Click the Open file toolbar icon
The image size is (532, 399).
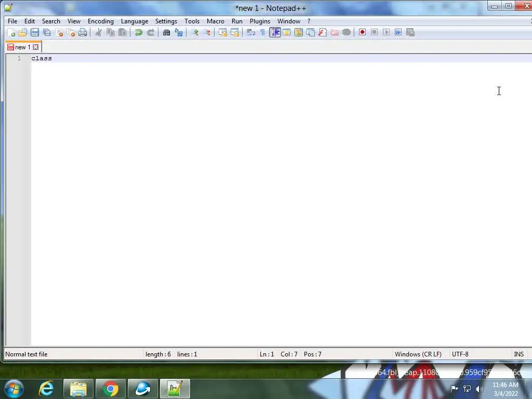(x=23, y=33)
